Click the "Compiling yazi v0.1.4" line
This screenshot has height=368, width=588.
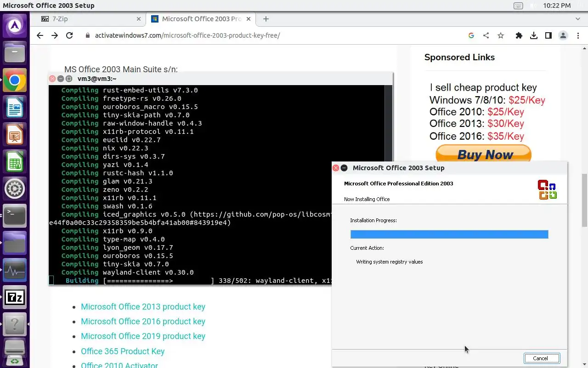click(x=105, y=165)
